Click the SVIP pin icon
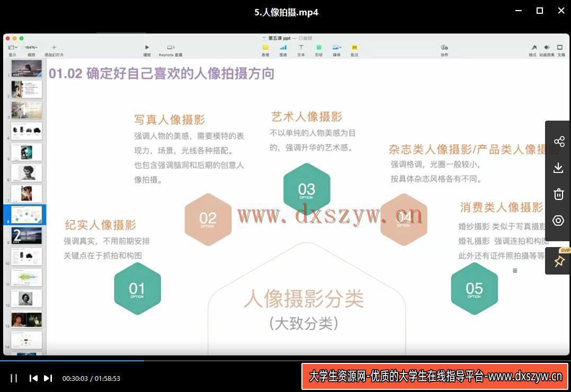The width and height of the screenshot is (571, 392). pyautogui.click(x=559, y=261)
